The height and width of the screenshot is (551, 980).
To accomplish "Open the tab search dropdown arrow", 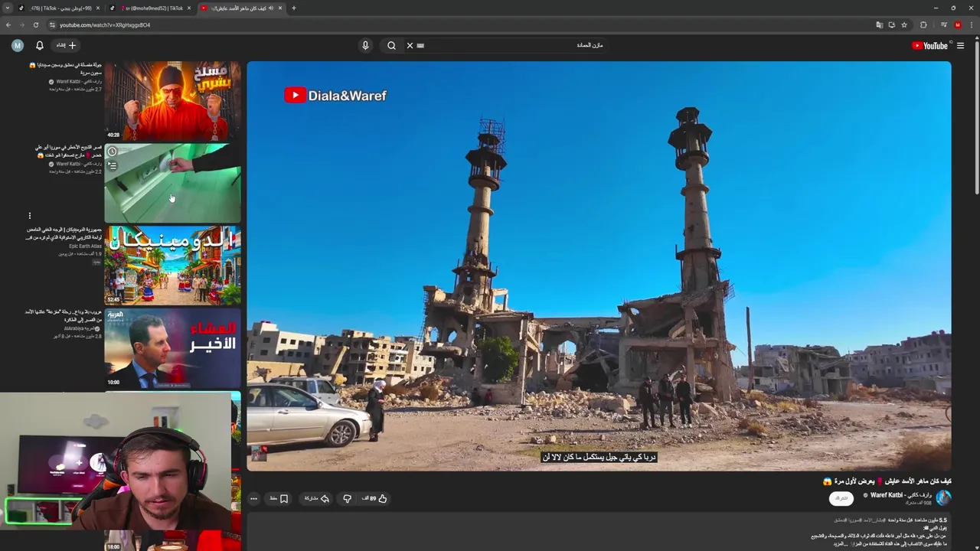I will [8, 8].
